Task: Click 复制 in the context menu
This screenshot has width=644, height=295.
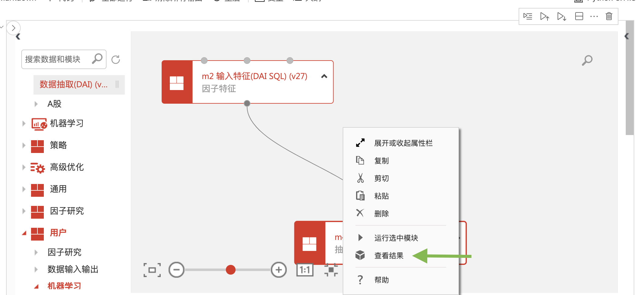Action: tap(381, 161)
